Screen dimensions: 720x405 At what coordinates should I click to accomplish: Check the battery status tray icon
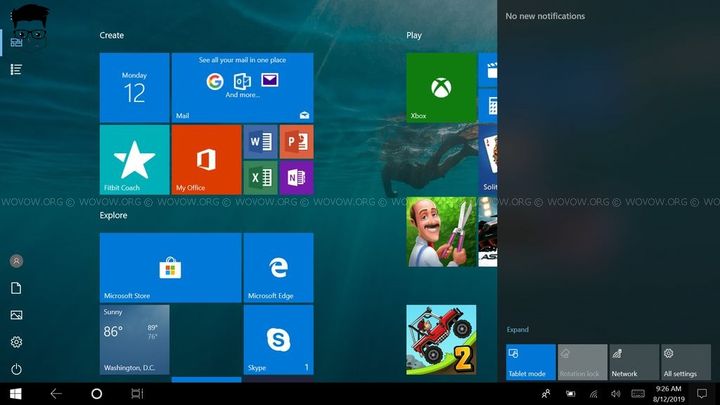point(570,394)
